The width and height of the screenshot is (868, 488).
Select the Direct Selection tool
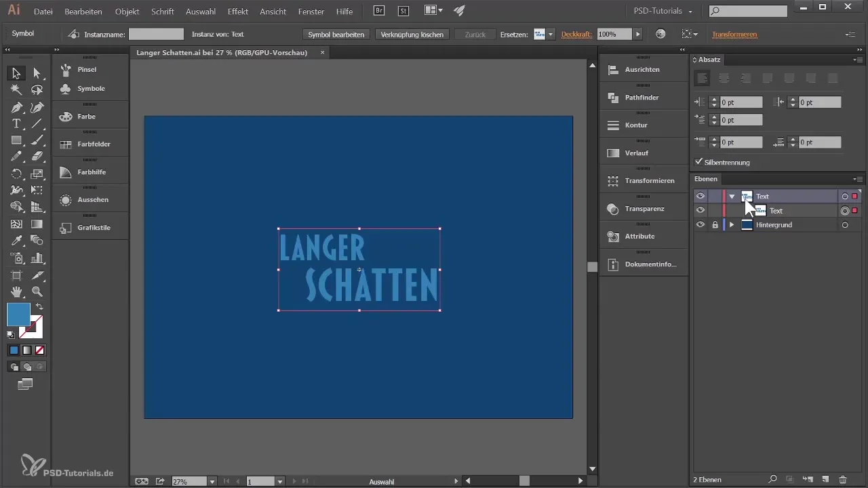37,73
